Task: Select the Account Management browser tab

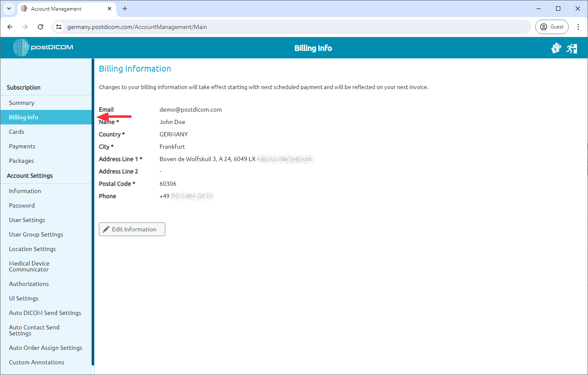Action: pyautogui.click(x=60, y=9)
